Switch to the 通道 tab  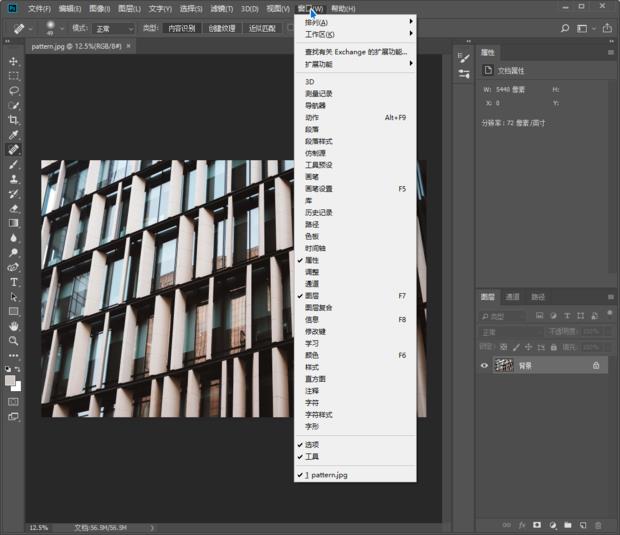(512, 297)
